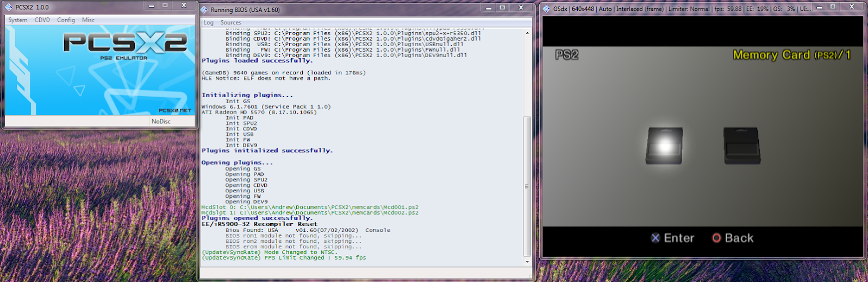Image resolution: width=868 pixels, height=282 pixels.
Task: Minimize the GSdx game window
Action: (819, 7)
